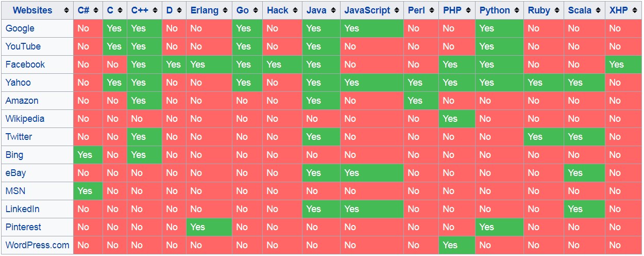644x256 pixels.
Task: Click Facebook's green XHP Yes cell
Action: click(x=623, y=65)
